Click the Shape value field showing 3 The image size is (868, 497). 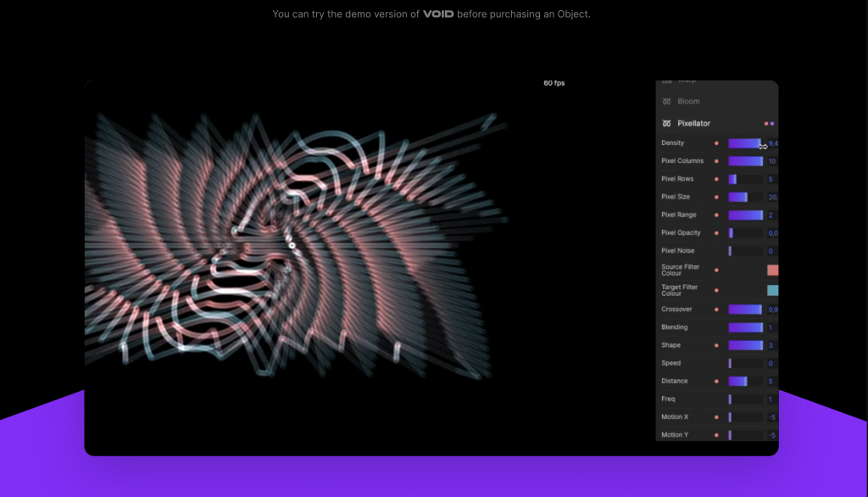(x=772, y=346)
